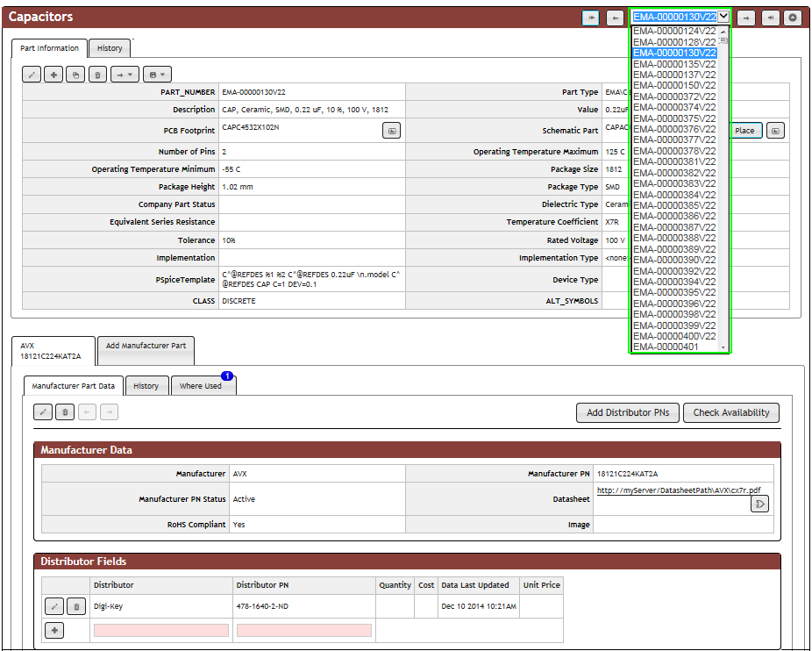The image size is (812, 651).
Task: Expand the print dropdown in part toolbar
Action: click(x=158, y=75)
